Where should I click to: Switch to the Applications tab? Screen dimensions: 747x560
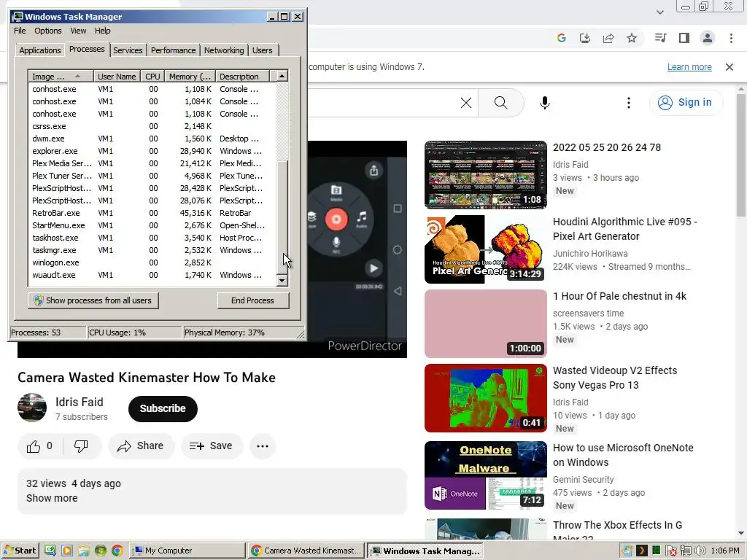pyautogui.click(x=39, y=50)
